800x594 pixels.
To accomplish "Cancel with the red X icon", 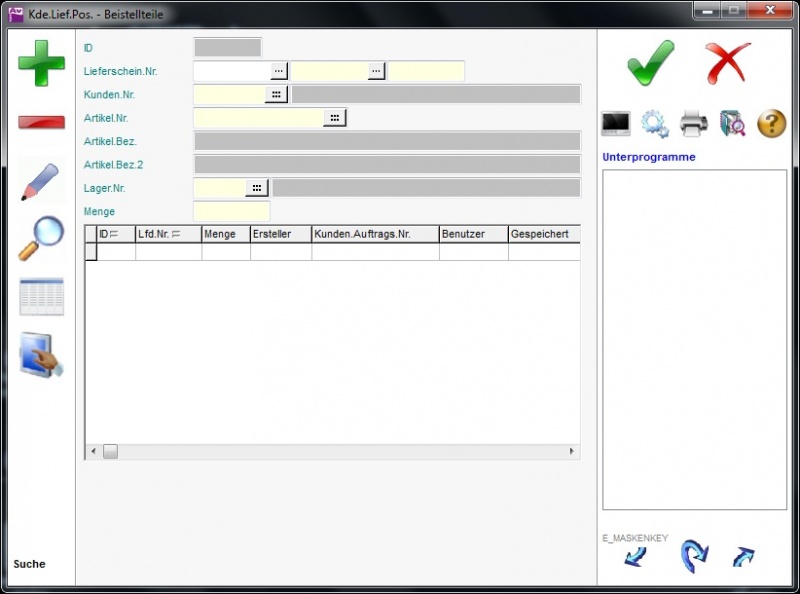I will [727, 63].
